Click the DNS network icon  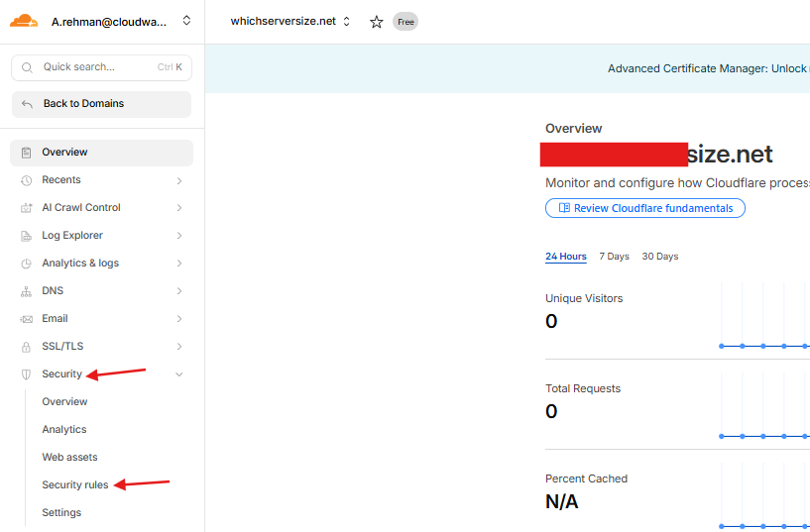pyautogui.click(x=26, y=291)
